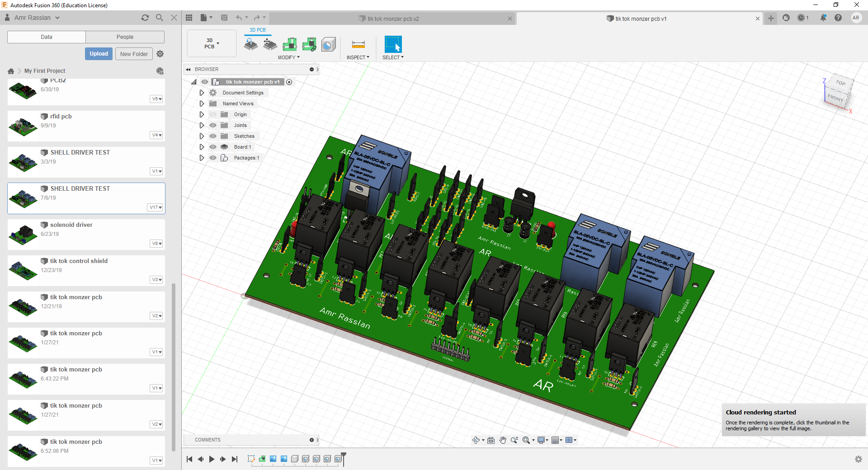Create a New Folder
868x470 pixels.
(134, 54)
